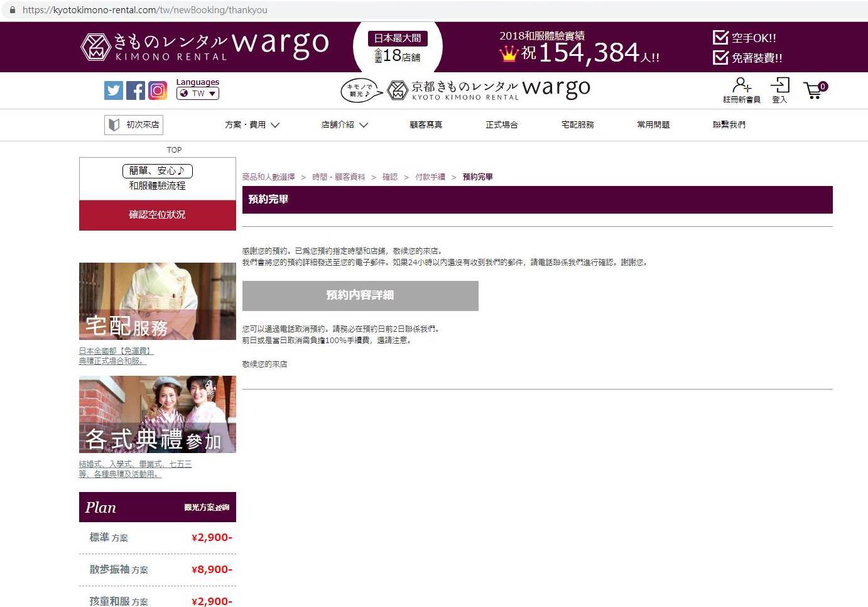This screenshot has width=868, height=607.
Task: Open the Languages TW dropdown
Action: pyautogui.click(x=198, y=93)
